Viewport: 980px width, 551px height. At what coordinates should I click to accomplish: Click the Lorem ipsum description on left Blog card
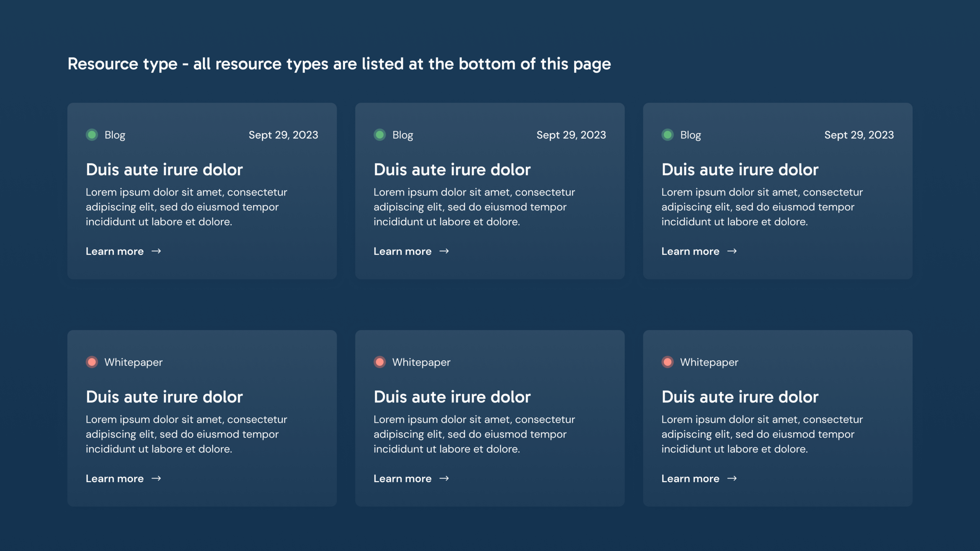pos(186,207)
